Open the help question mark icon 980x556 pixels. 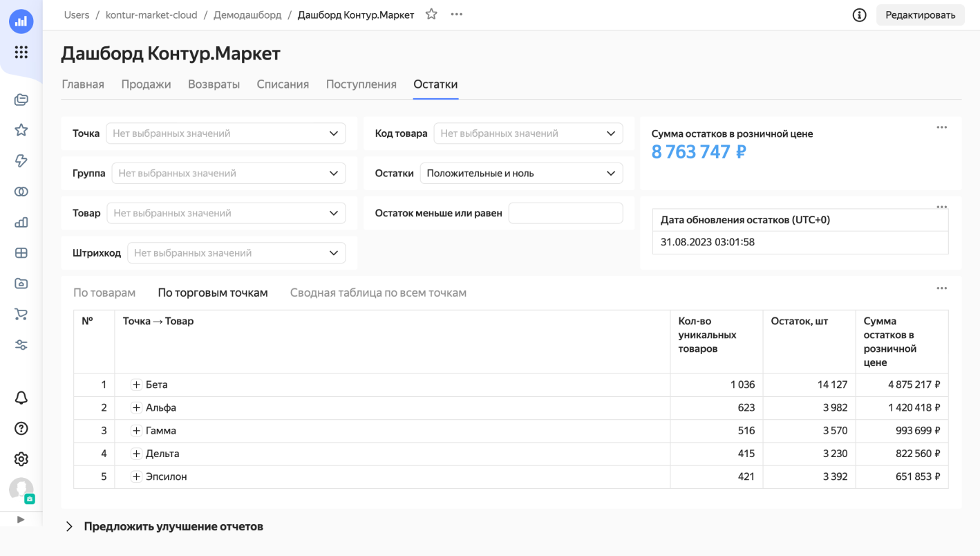pyautogui.click(x=21, y=429)
